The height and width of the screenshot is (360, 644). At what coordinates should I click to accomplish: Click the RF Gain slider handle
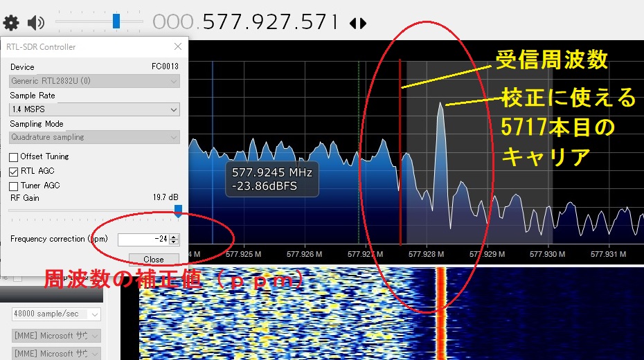pos(178,211)
